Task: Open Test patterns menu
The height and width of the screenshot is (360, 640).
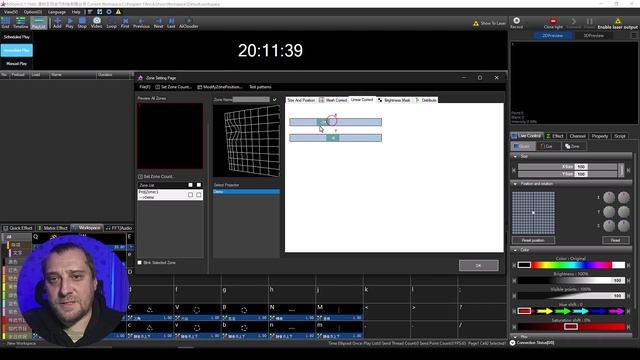Action: (x=260, y=87)
